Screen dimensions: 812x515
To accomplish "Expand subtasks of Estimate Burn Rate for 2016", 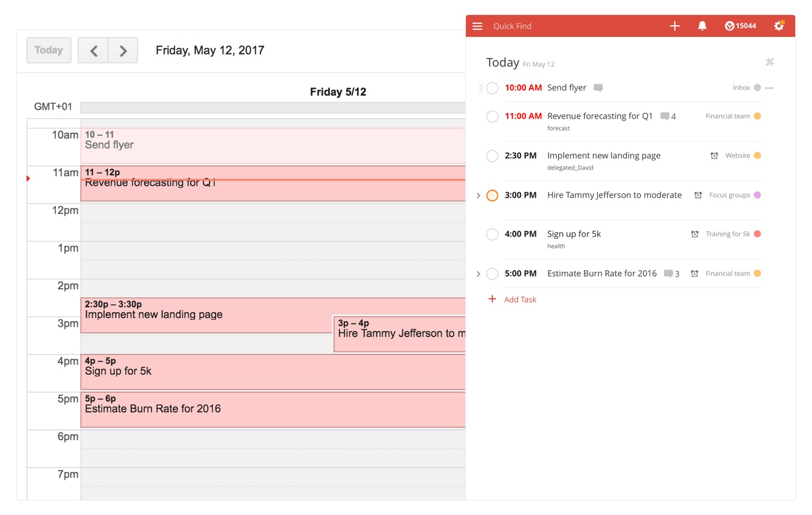I will (477, 274).
